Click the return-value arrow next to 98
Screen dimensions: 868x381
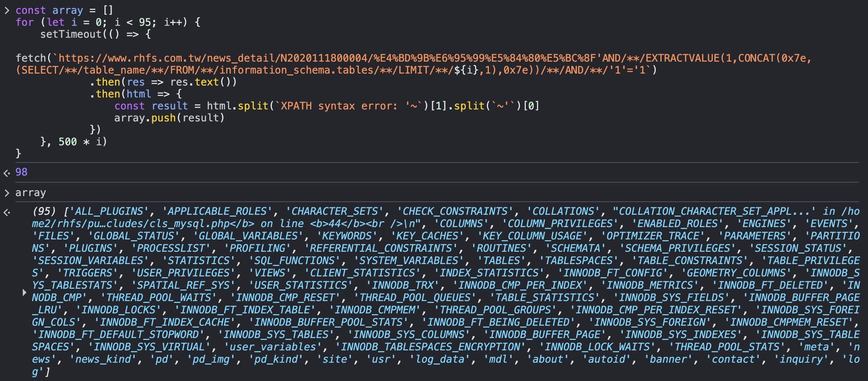7,173
